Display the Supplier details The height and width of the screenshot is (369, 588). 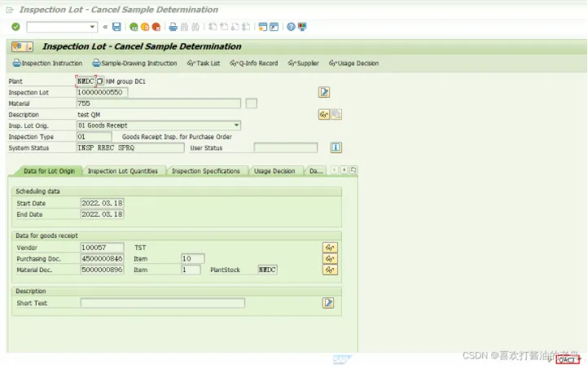(304, 63)
